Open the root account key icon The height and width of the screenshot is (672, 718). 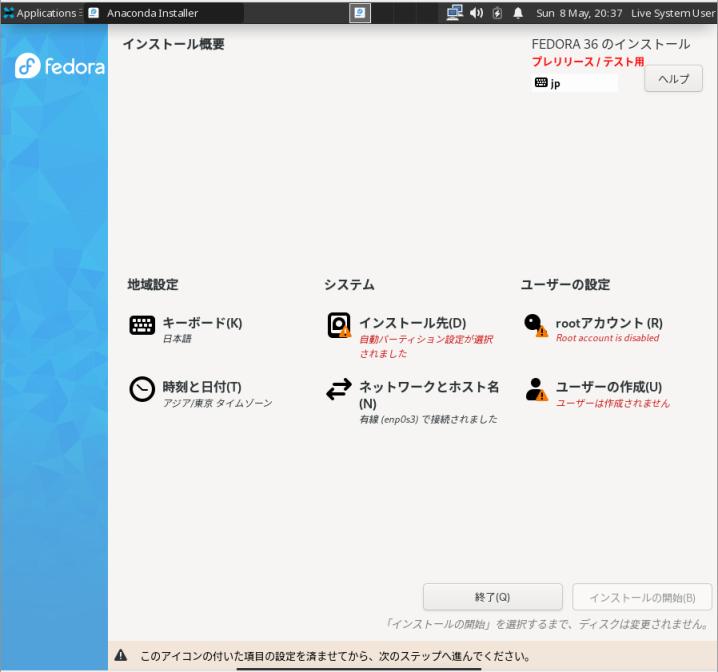[x=536, y=325]
